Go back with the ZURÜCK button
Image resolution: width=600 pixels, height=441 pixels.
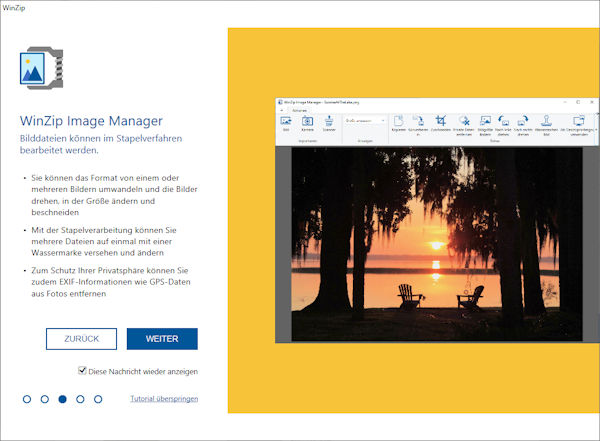82,339
